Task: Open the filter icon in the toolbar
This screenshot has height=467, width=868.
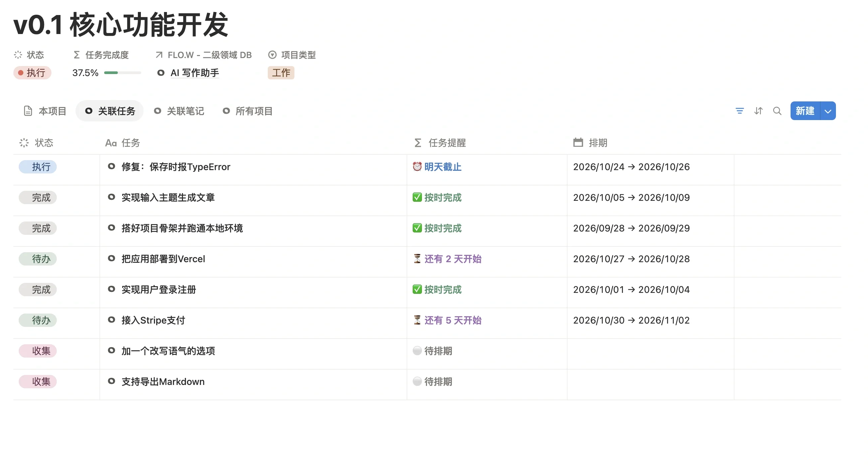Action: 739,111
